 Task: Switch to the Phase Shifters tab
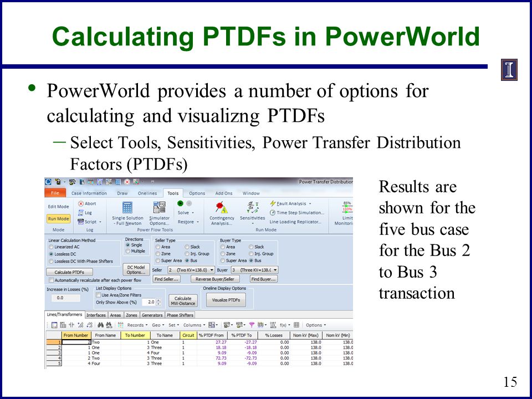tap(180, 315)
